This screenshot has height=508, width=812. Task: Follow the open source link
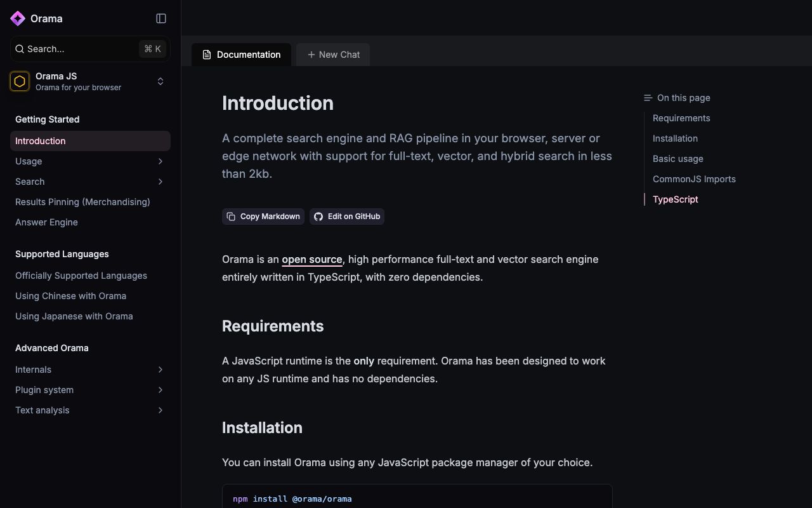(x=312, y=259)
